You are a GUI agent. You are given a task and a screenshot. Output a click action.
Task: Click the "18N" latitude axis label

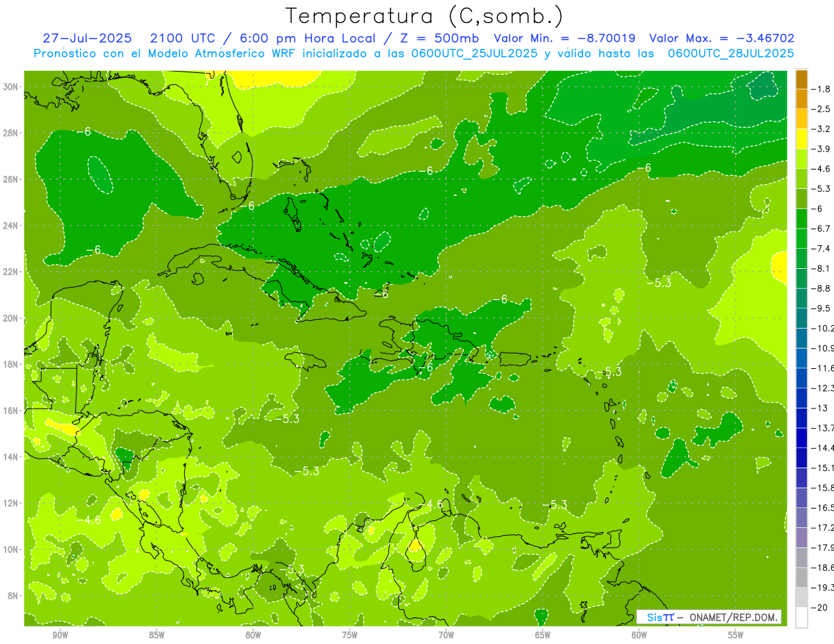point(11,364)
